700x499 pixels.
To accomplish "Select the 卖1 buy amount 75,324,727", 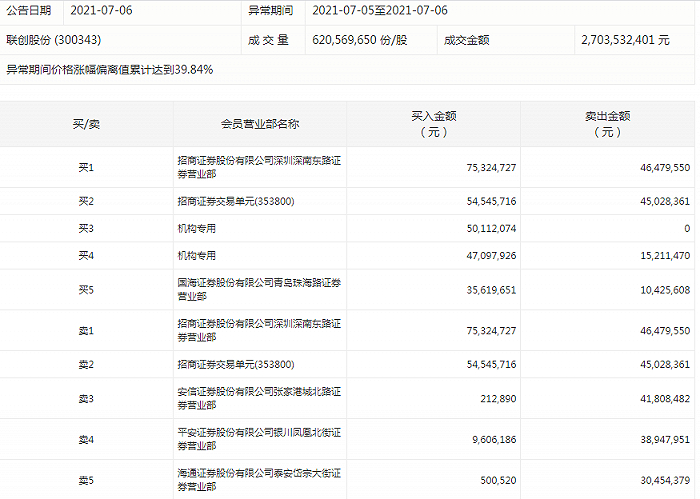I will 491,331.
